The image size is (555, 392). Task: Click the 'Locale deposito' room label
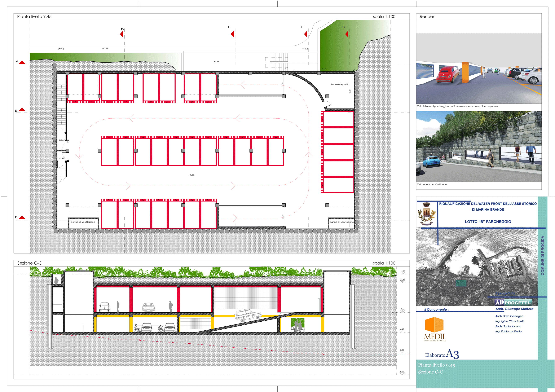[x=340, y=85]
